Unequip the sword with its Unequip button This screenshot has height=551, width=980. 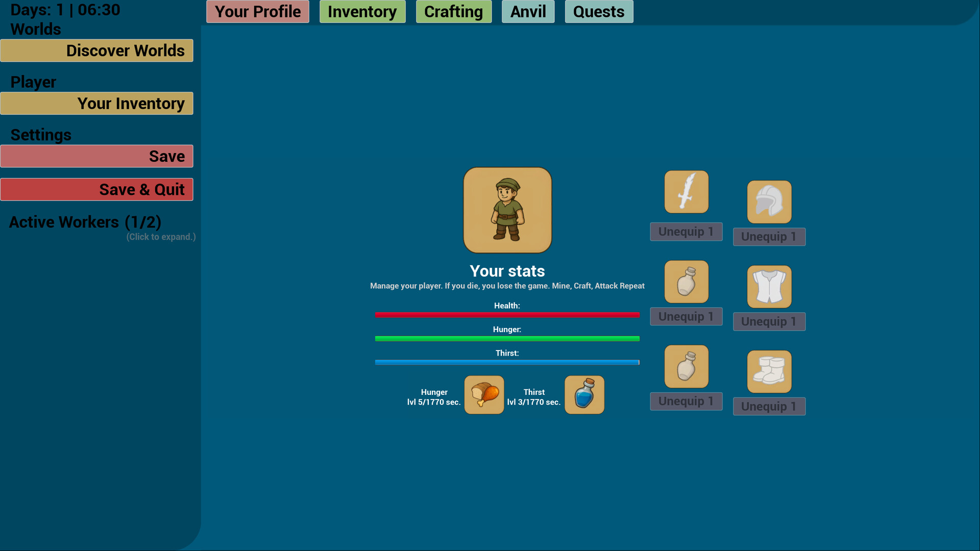pyautogui.click(x=685, y=232)
